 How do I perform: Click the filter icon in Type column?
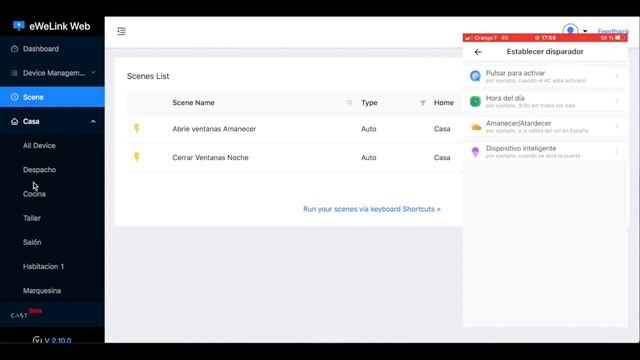pos(423,103)
